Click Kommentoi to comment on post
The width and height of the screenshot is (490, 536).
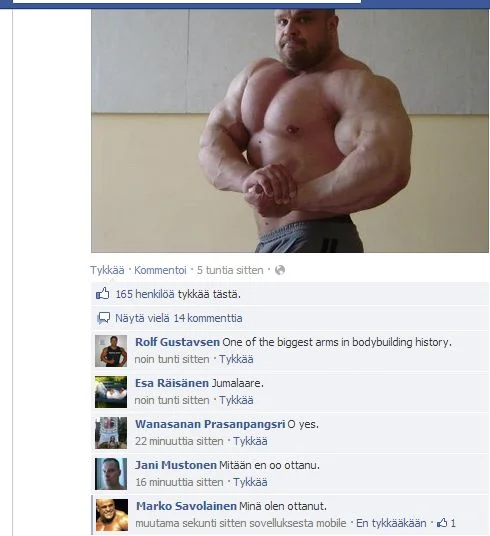160,270
